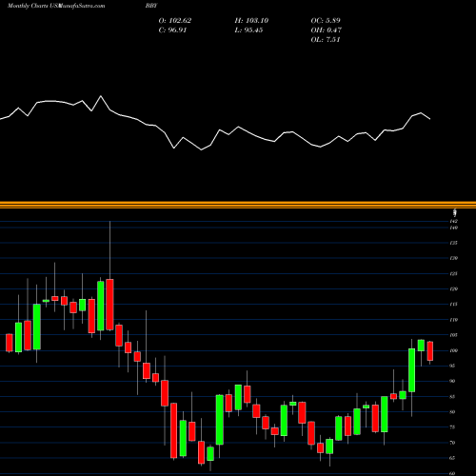The image size is (476, 476).
Task: Click the red candle with wick reaching 142
Action: click(x=109, y=305)
